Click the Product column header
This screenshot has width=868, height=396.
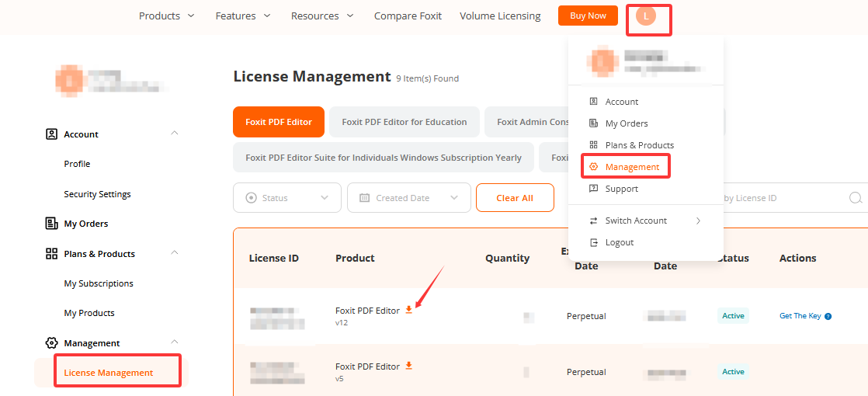[355, 258]
